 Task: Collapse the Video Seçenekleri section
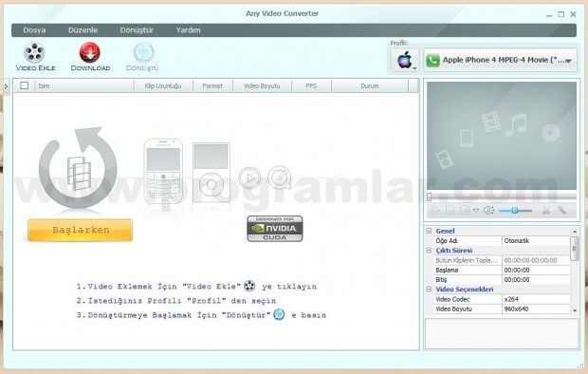(429, 290)
